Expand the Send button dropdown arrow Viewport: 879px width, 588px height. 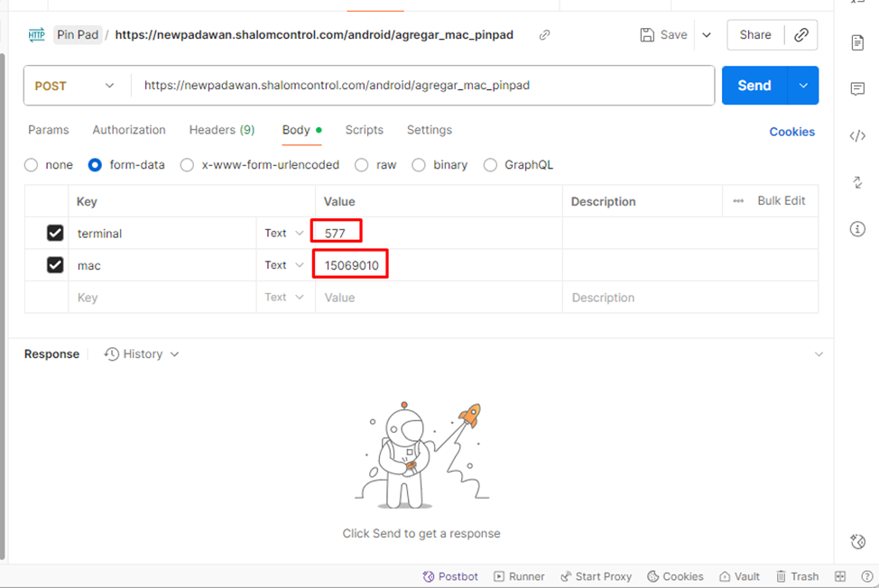click(802, 86)
